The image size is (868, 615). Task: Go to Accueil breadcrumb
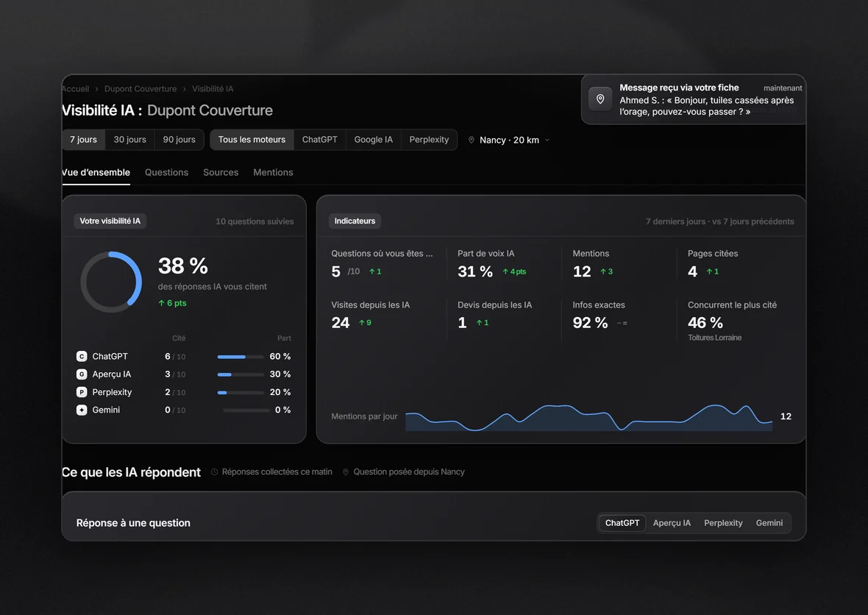point(75,88)
